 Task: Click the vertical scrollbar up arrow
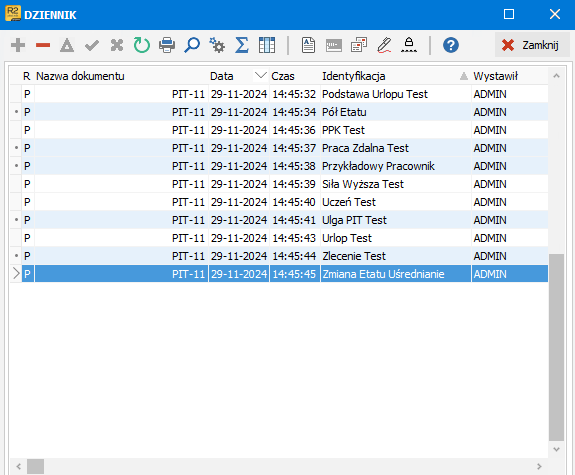pyautogui.click(x=556, y=76)
